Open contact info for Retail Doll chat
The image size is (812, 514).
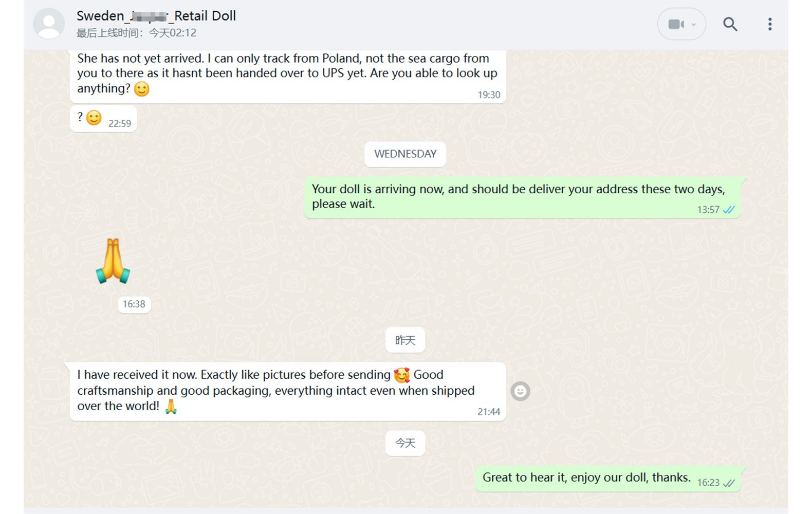pyautogui.click(x=156, y=16)
